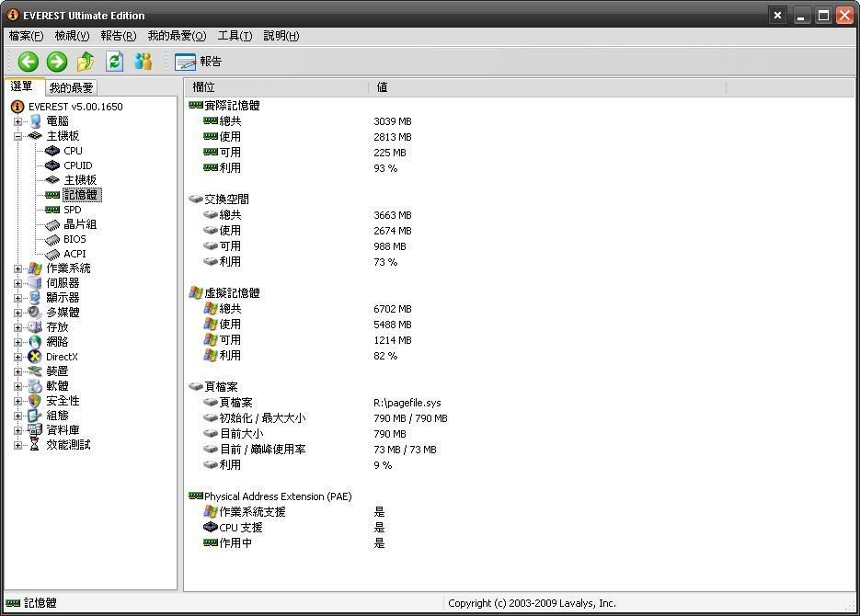Open the 報告(R) menu
Image resolution: width=860 pixels, height=616 pixels.
(x=118, y=36)
